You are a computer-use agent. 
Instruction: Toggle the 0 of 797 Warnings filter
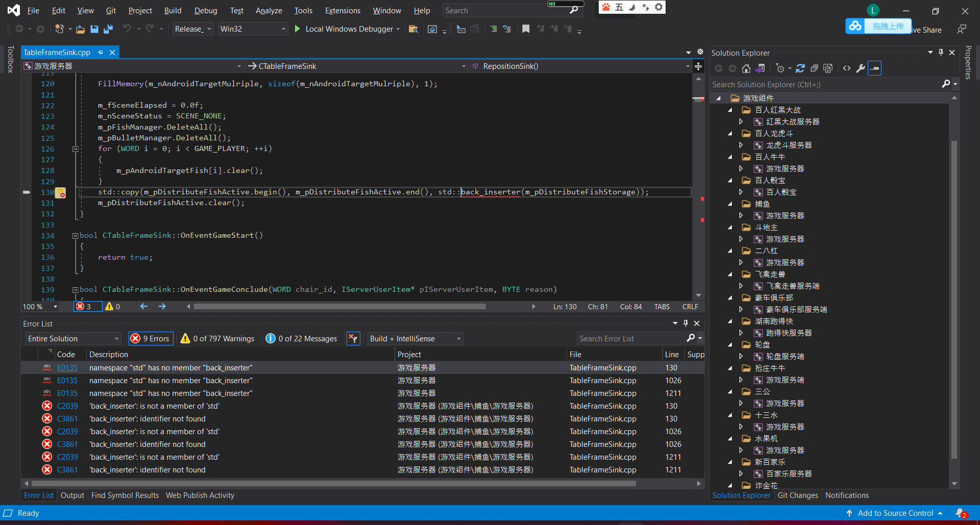pos(218,338)
